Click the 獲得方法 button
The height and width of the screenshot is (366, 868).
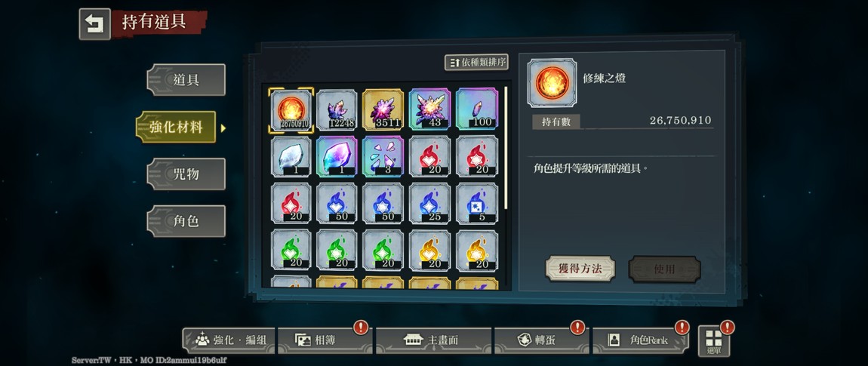pyautogui.click(x=580, y=269)
